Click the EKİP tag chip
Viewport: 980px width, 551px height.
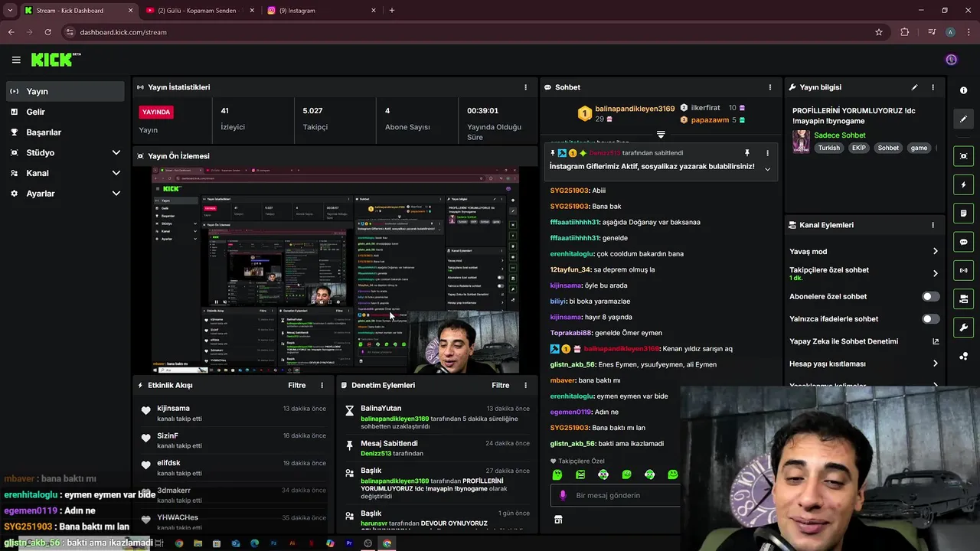coord(859,148)
